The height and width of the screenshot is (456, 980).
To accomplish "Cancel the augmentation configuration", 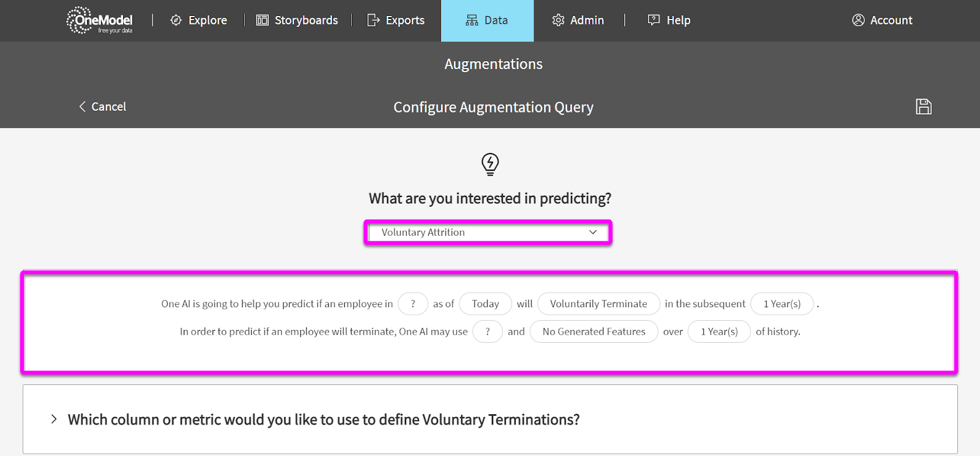I will point(102,107).
